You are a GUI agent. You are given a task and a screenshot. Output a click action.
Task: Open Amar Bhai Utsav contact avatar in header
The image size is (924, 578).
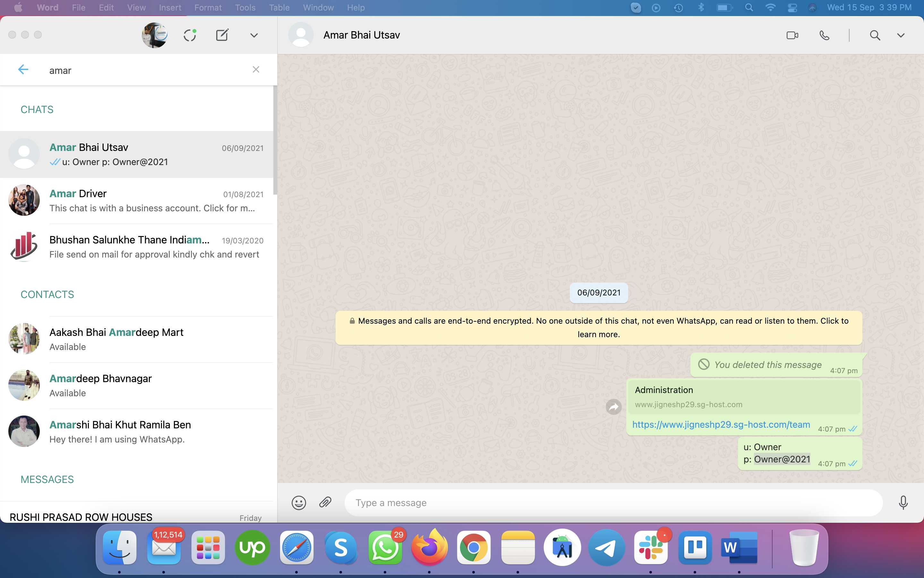click(301, 35)
